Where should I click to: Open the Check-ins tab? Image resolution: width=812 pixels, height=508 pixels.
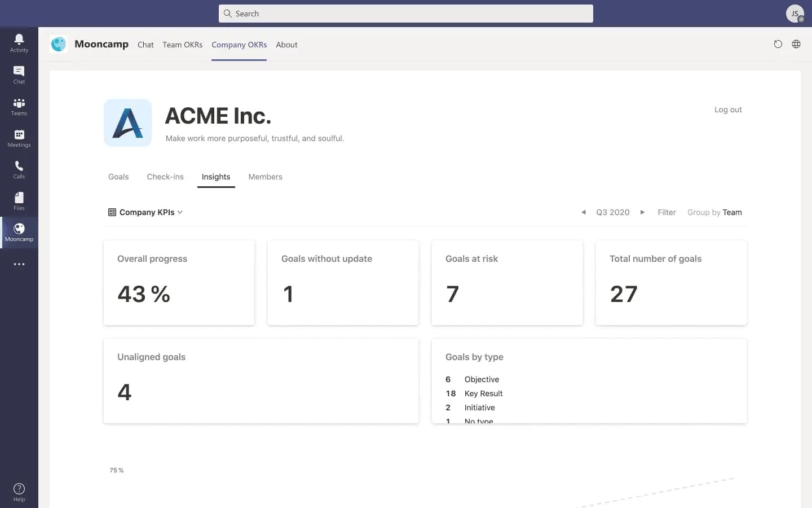[165, 177]
